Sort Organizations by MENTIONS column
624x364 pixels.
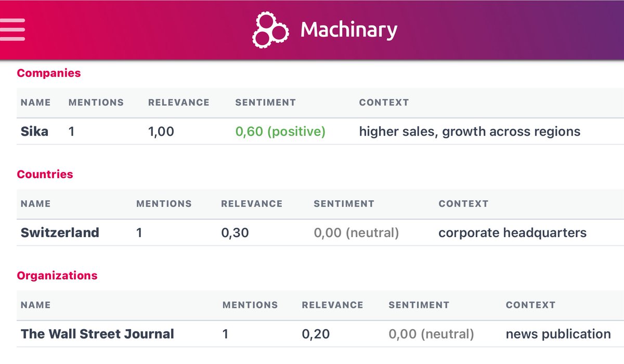251,305
